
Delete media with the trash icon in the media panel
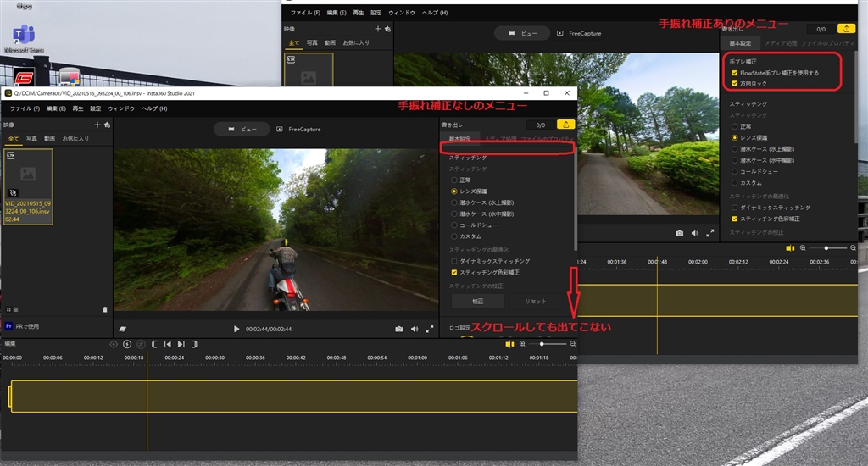[105, 309]
